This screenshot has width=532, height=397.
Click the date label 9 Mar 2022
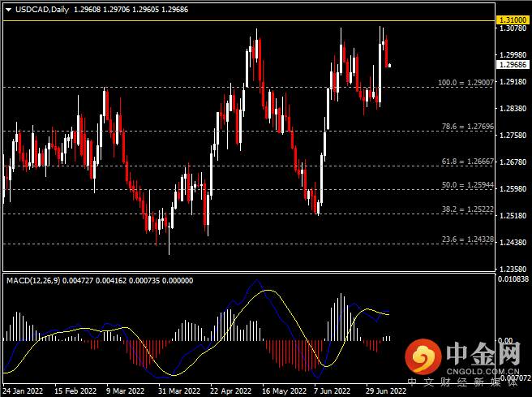point(125,391)
